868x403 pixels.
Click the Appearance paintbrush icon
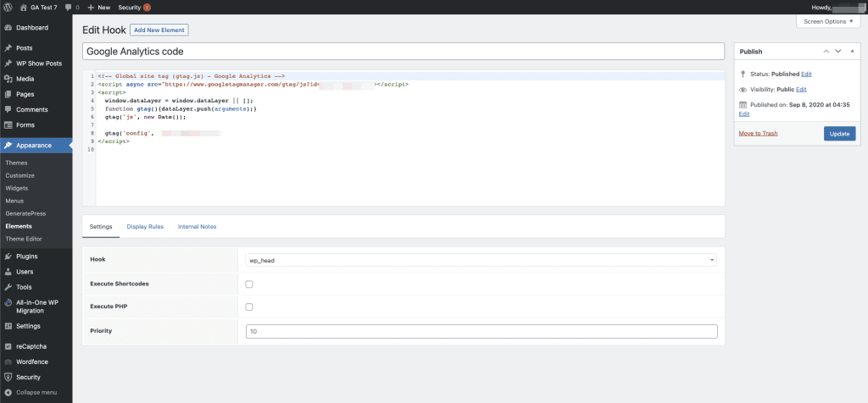coord(8,146)
